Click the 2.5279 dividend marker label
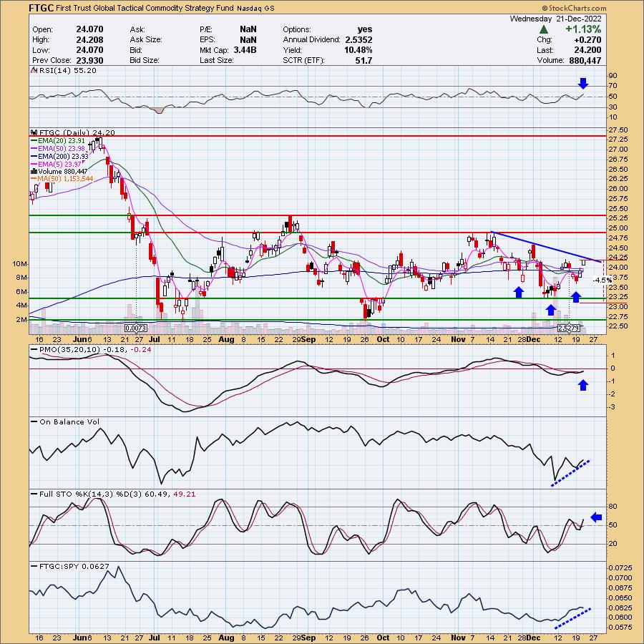 pyautogui.click(x=569, y=328)
